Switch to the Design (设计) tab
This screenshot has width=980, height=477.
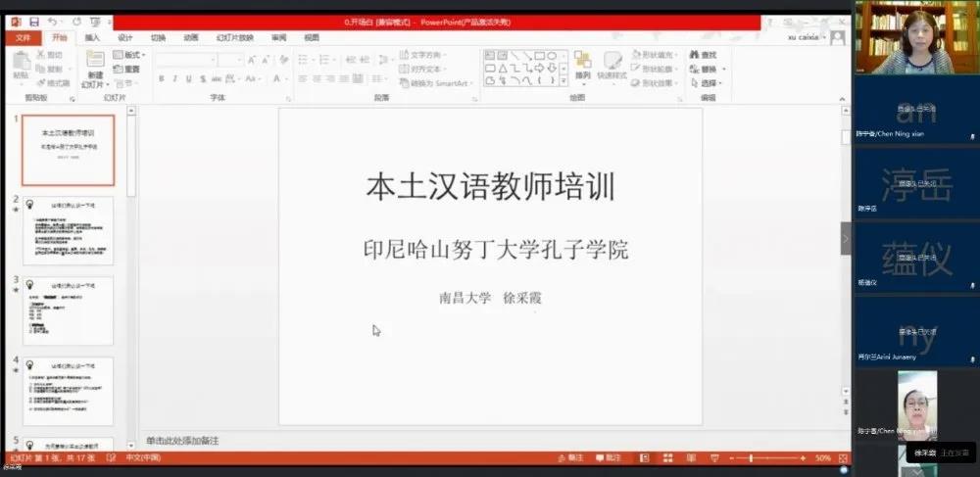click(125, 37)
